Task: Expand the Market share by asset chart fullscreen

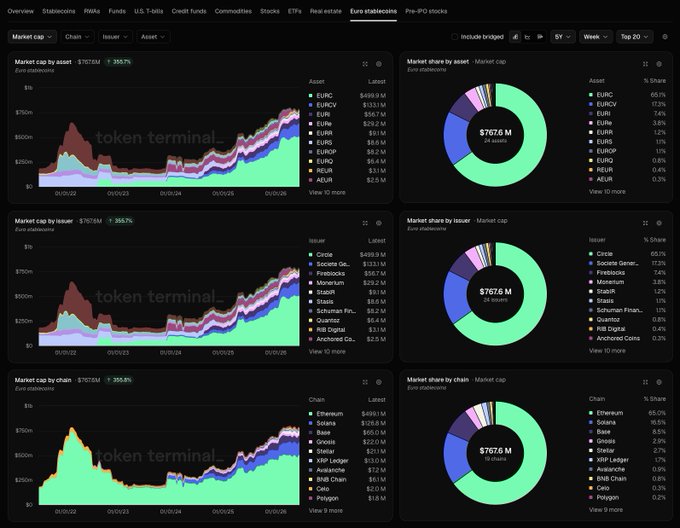Action: (645, 64)
